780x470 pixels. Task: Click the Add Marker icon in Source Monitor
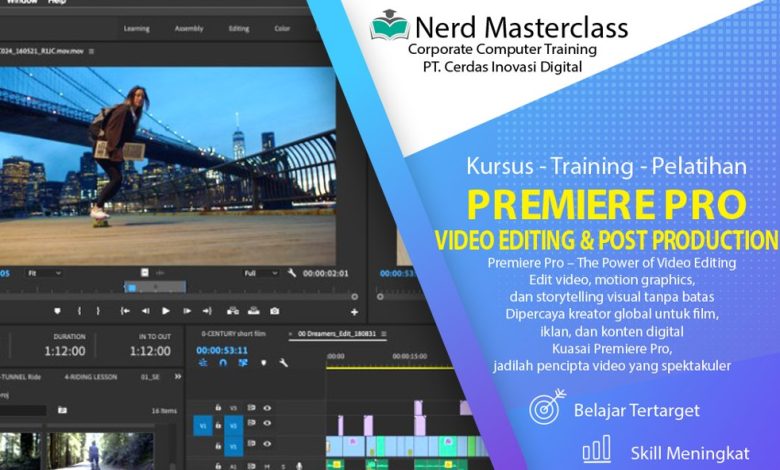(57, 311)
